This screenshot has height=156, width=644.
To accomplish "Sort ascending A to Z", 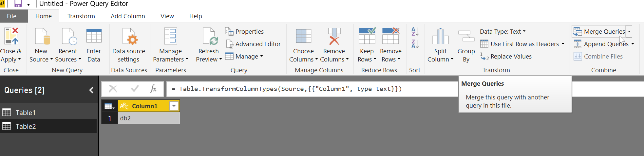I will point(415,31).
